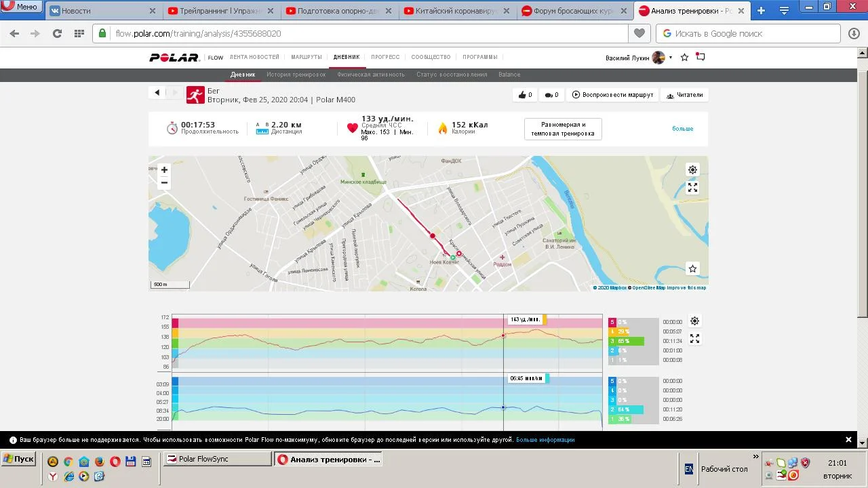The height and width of the screenshot is (488, 868).
Task: Click "Воспроизвести маршрут" button
Action: [612, 95]
